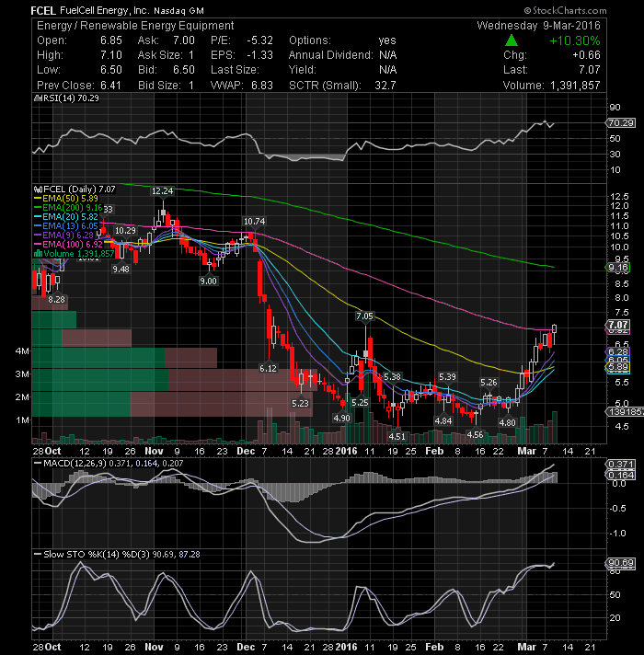644x655 pixels.
Task: Click the 'Nasdaq GM' exchange label
Action: coord(178,11)
